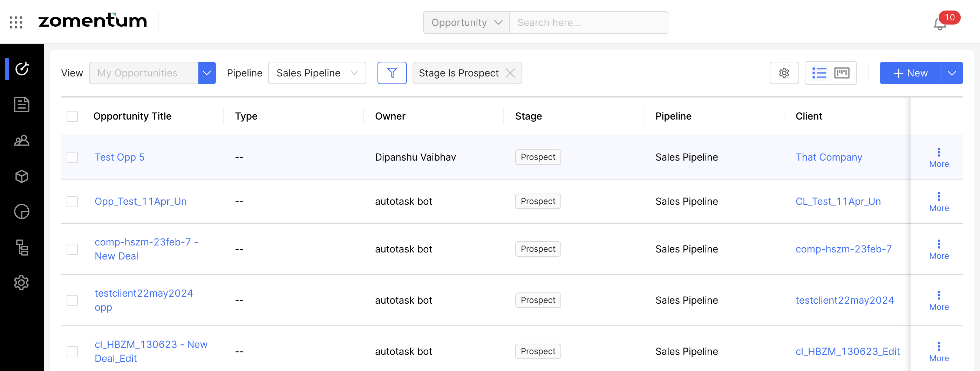
Task: Switch to kanban board view
Action: (x=842, y=73)
